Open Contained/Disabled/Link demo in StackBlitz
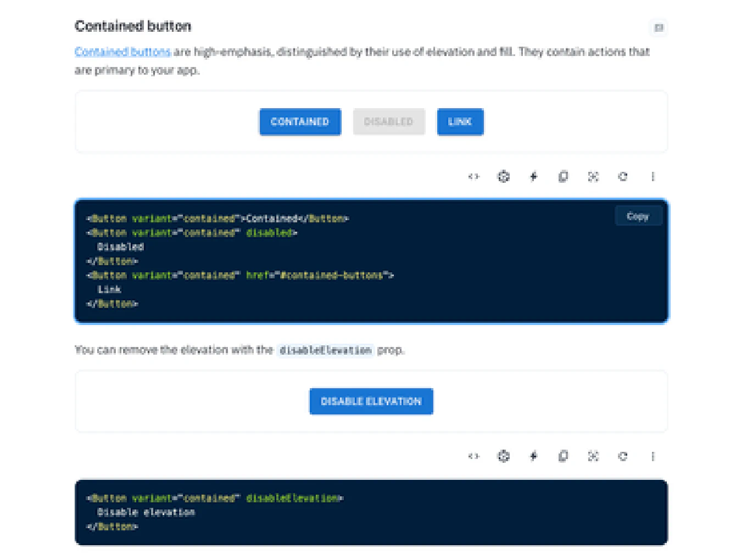Image resolution: width=747 pixels, height=560 pixels. 533,177
